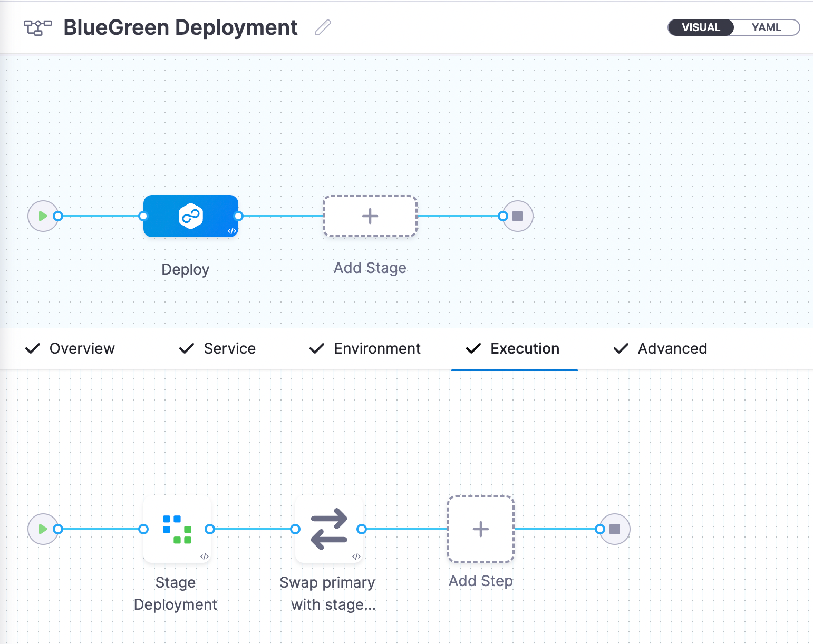This screenshot has height=644, width=813.
Task: Switch to the VISUAL editor view
Action: point(701,27)
